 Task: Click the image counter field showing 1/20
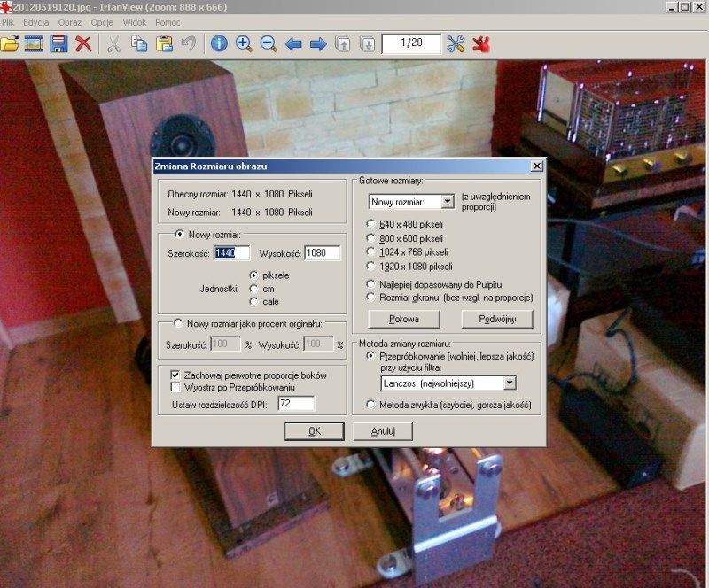coord(411,43)
